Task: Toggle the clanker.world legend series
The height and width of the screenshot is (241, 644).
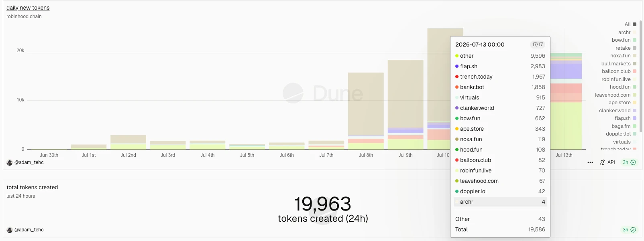Action: (x=618, y=111)
